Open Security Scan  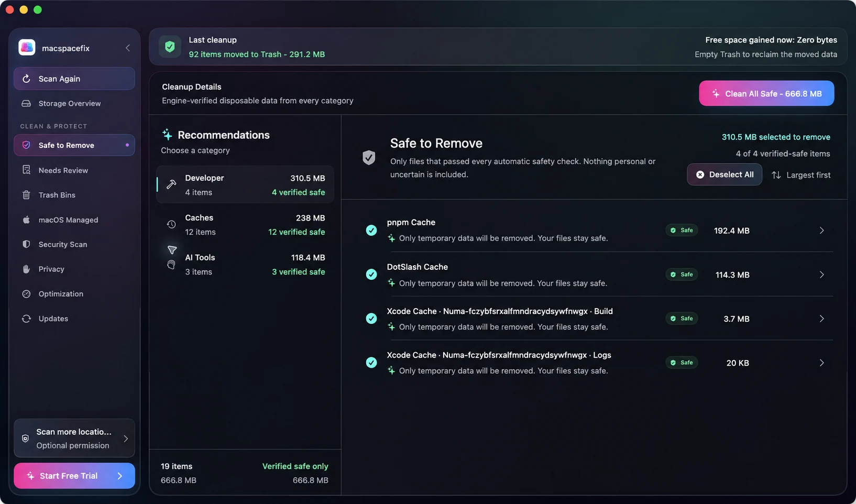[74, 244]
